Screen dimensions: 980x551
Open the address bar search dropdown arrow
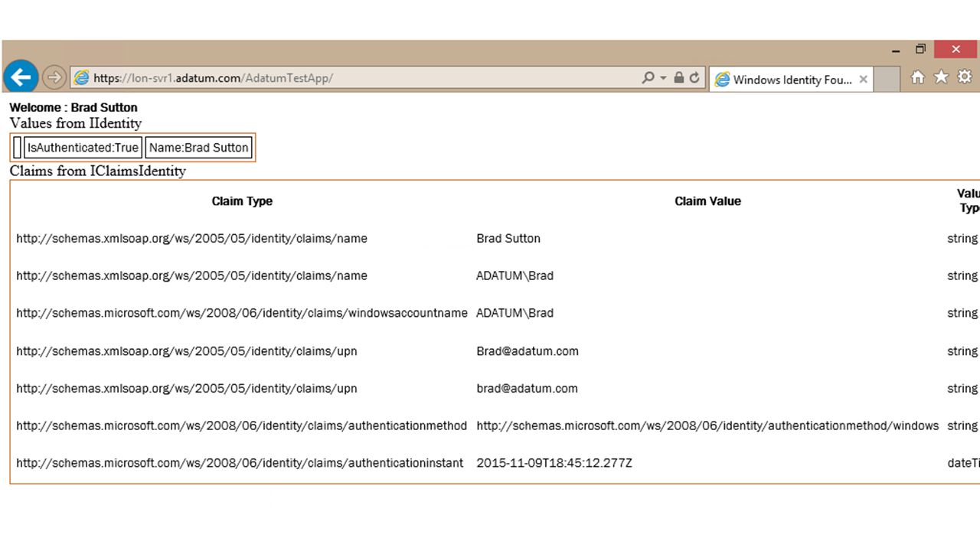(x=662, y=79)
